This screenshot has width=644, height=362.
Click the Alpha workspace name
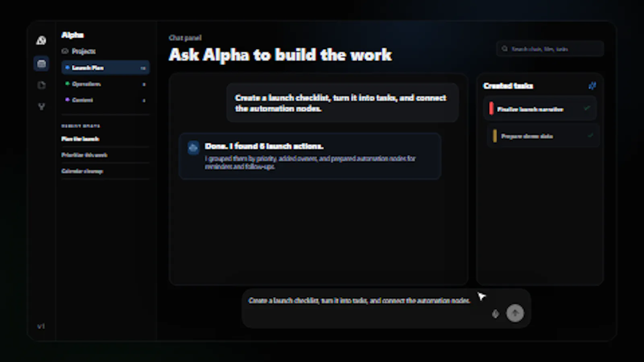[x=72, y=35]
